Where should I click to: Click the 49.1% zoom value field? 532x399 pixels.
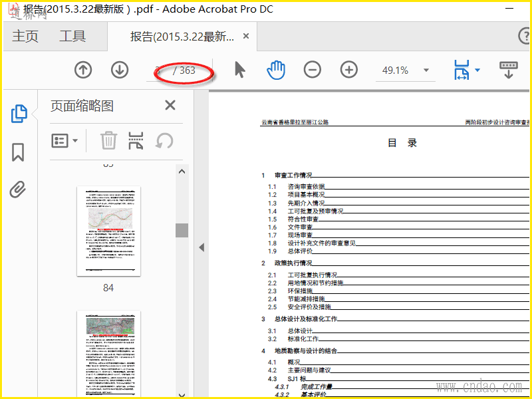pyautogui.click(x=395, y=70)
